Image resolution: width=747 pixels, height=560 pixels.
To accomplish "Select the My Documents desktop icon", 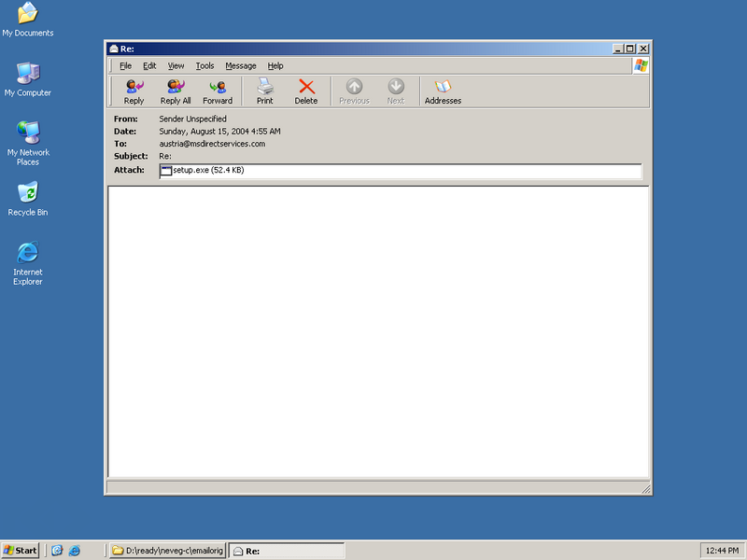I will click(x=28, y=19).
